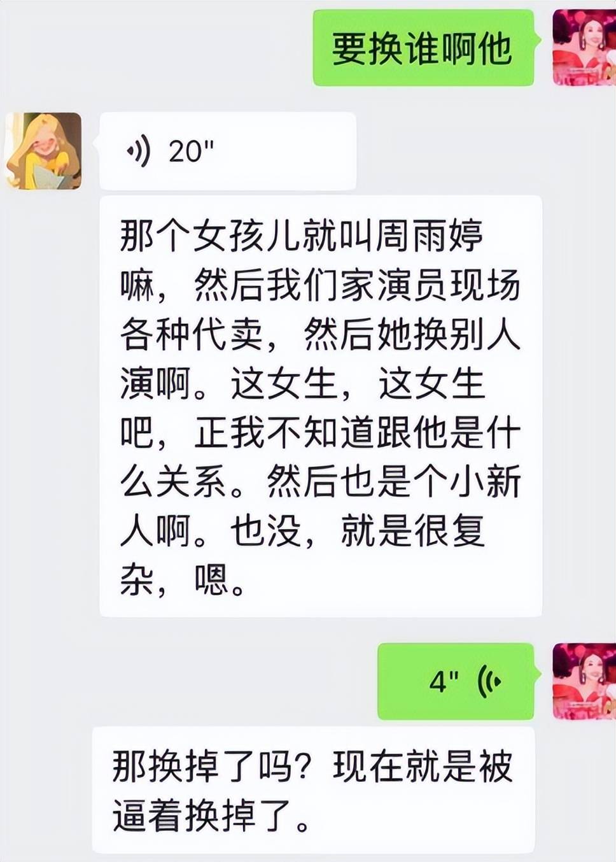Click the transcription line starting 演啊。这女生
616x862 pixels.
click(x=303, y=384)
